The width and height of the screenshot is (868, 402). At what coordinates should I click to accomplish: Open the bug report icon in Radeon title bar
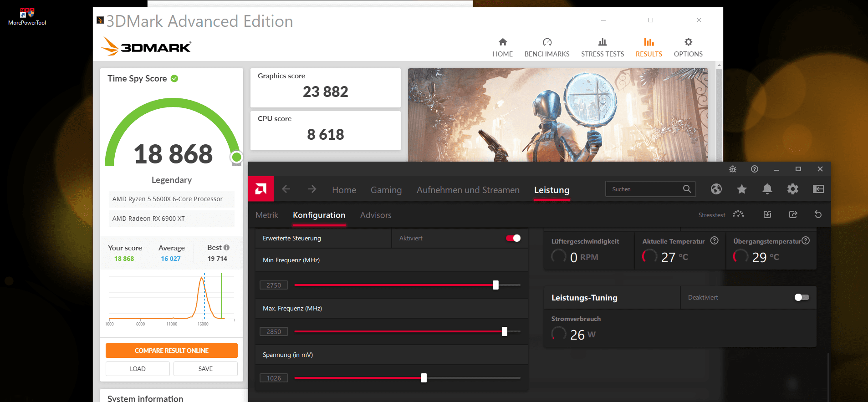click(x=733, y=169)
